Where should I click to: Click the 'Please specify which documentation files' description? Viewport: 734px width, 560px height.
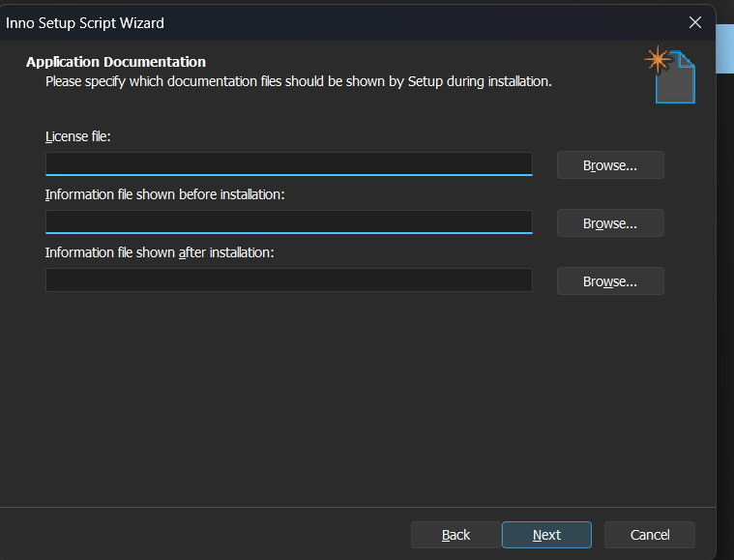coord(299,81)
